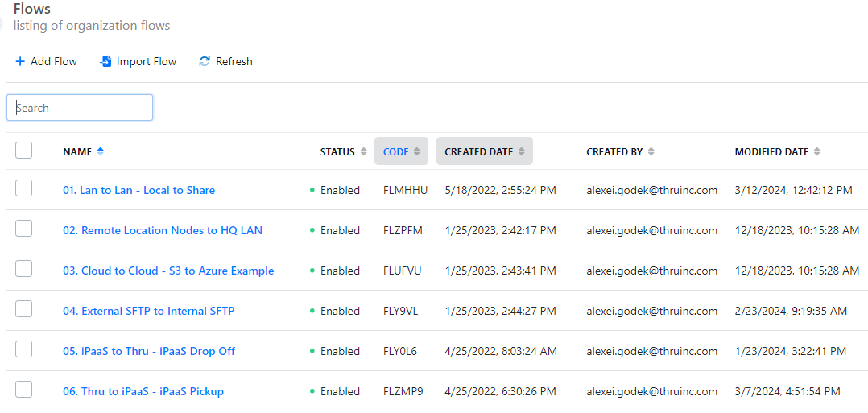Click the Created By sort icon
The image size is (868, 413).
[651, 151]
